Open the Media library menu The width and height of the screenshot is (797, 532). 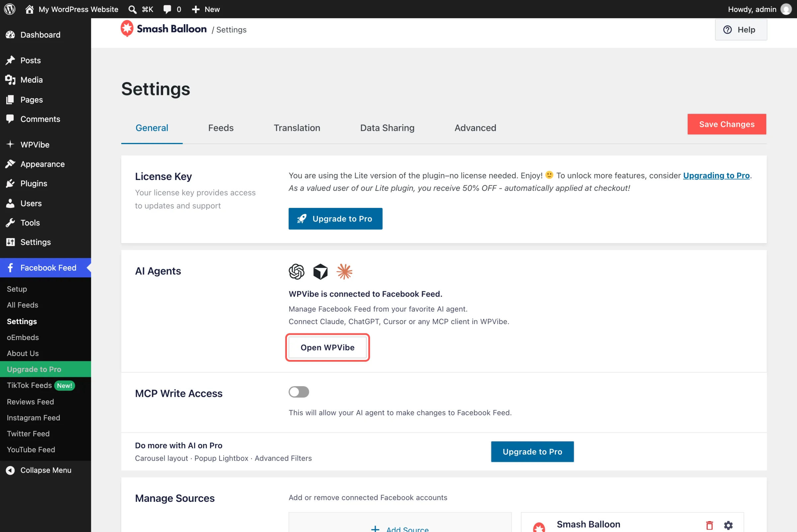click(45, 80)
